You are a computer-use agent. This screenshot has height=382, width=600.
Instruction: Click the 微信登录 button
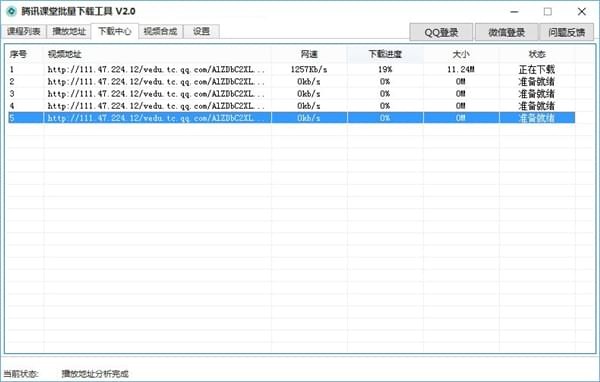click(x=506, y=32)
